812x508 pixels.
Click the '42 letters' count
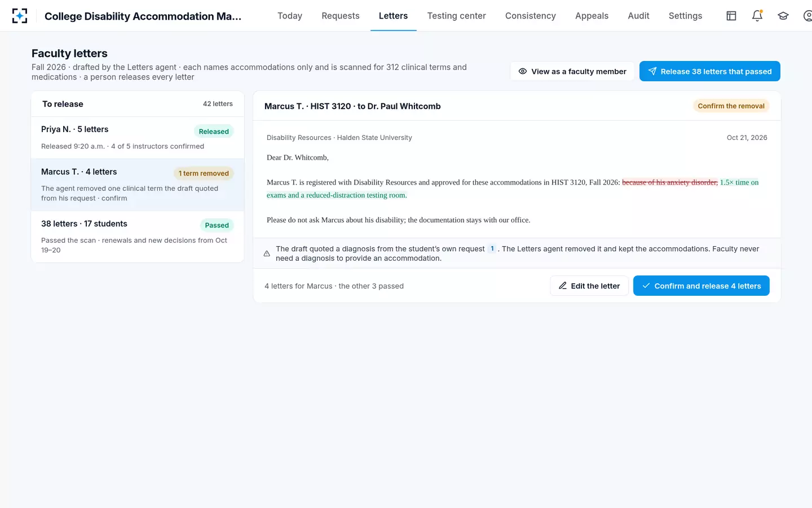[x=218, y=104]
